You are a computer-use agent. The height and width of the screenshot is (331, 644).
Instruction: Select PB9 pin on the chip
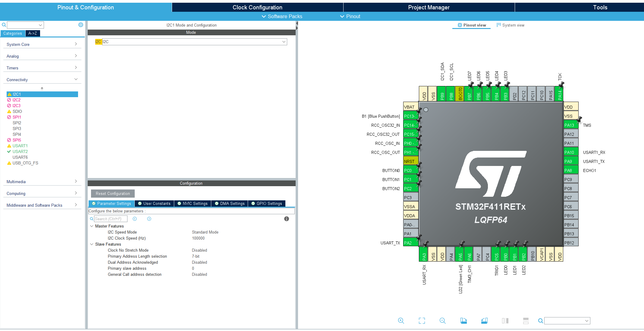click(442, 94)
